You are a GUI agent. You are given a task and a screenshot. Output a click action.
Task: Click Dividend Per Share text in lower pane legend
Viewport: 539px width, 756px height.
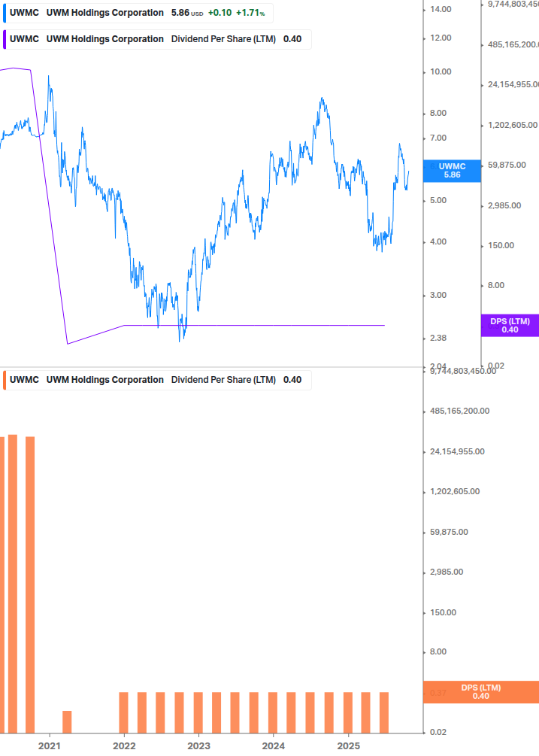click(223, 380)
